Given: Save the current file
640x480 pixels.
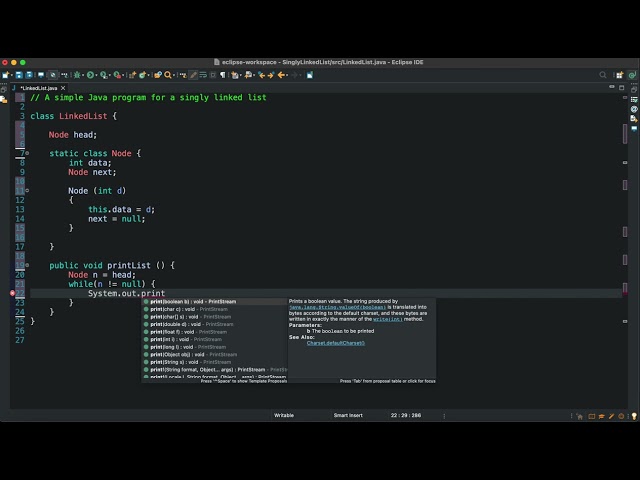Looking at the screenshot, I should pyautogui.click(x=19, y=75).
